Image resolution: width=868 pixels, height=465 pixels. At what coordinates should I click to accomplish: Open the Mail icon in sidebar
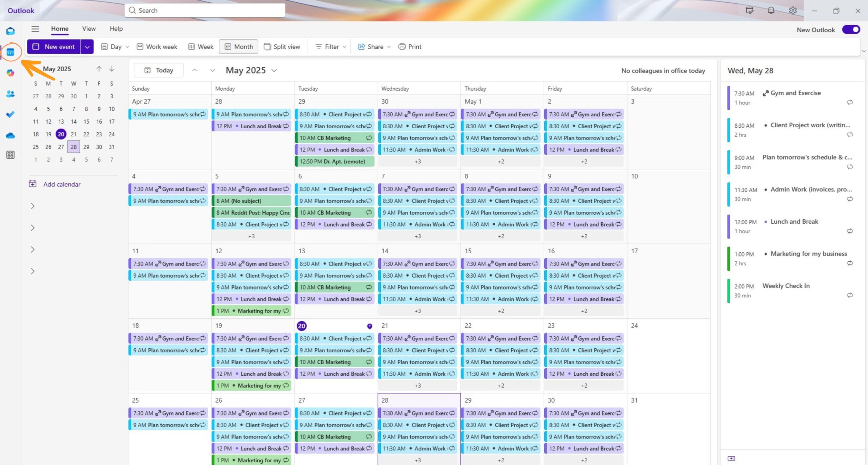(x=10, y=31)
